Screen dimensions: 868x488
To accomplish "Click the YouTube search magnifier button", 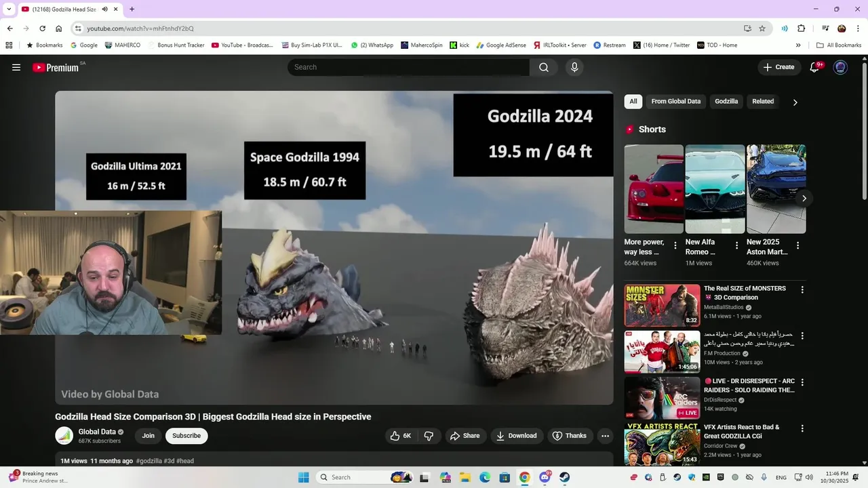I will pos(544,67).
